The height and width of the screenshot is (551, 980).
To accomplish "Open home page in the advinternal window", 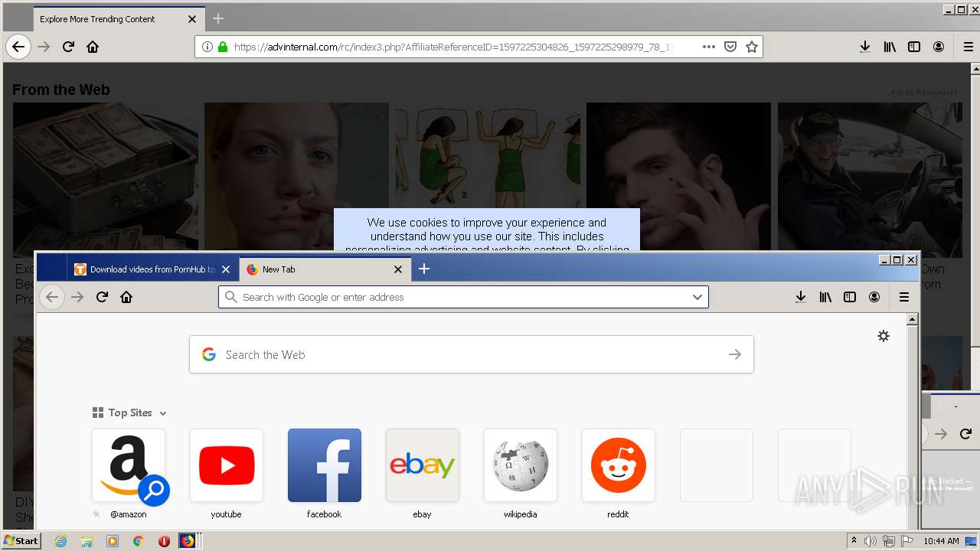I will coord(93,47).
